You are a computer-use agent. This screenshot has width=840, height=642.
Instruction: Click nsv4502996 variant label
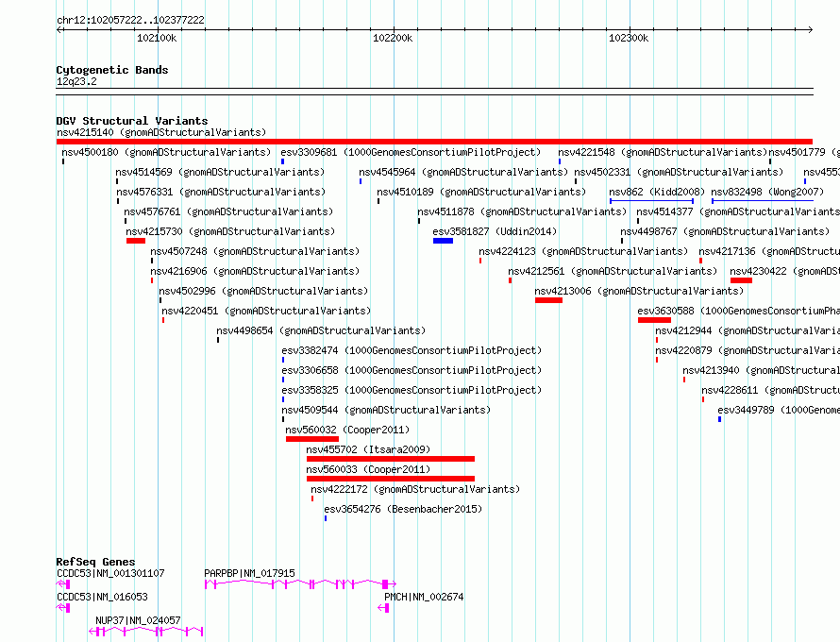tap(263, 291)
